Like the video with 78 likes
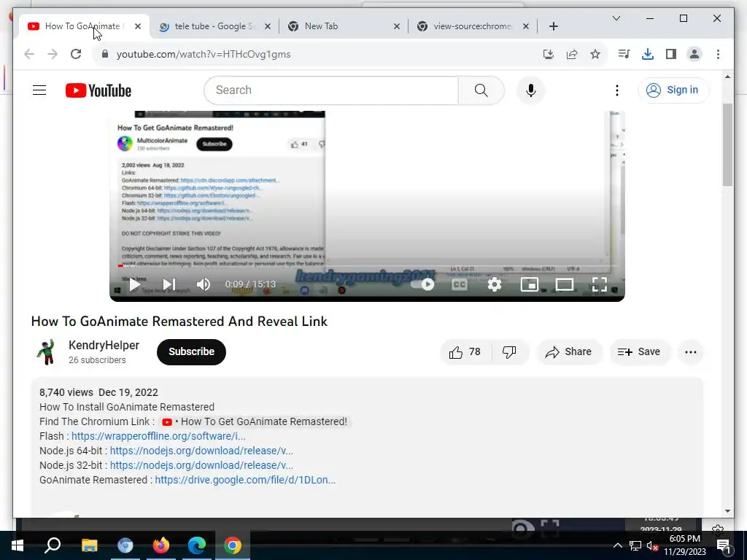The height and width of the screenshot is (560, 747). 465,352
